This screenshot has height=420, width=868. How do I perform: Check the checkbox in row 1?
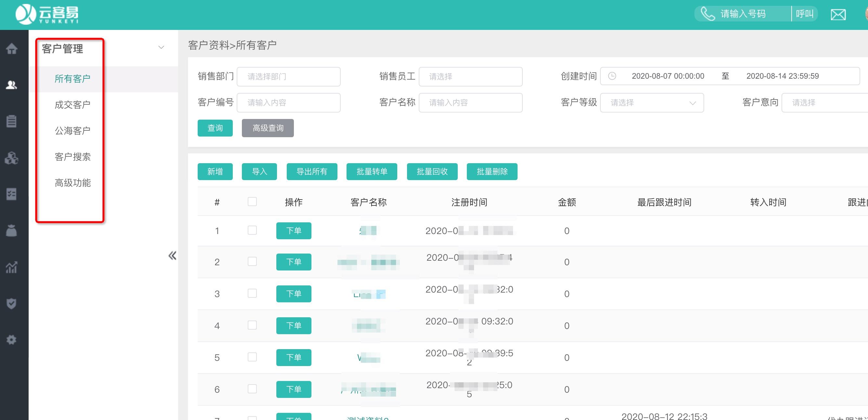pos(252,230)
